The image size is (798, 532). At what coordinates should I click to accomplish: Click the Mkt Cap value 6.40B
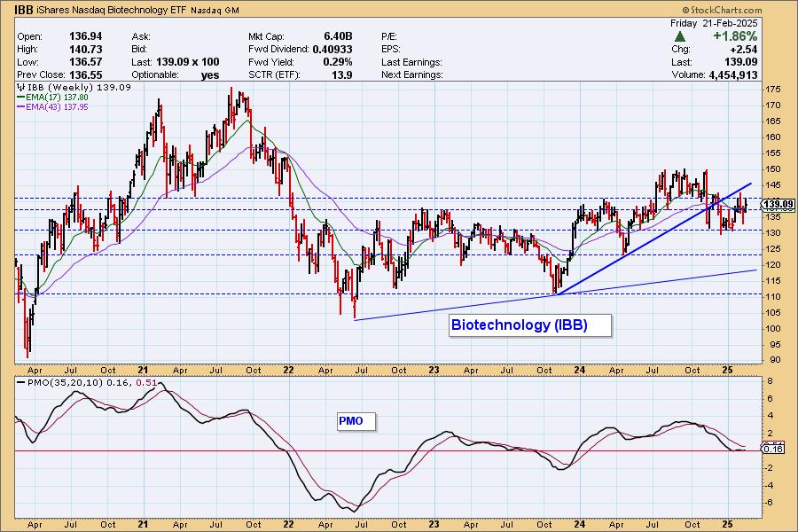click(x=338, y=36)
